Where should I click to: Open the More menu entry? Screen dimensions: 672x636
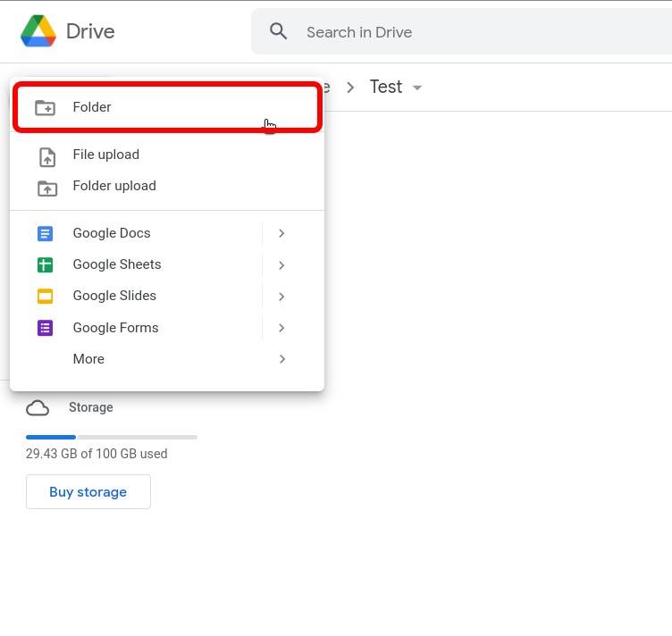pos(167,359)
